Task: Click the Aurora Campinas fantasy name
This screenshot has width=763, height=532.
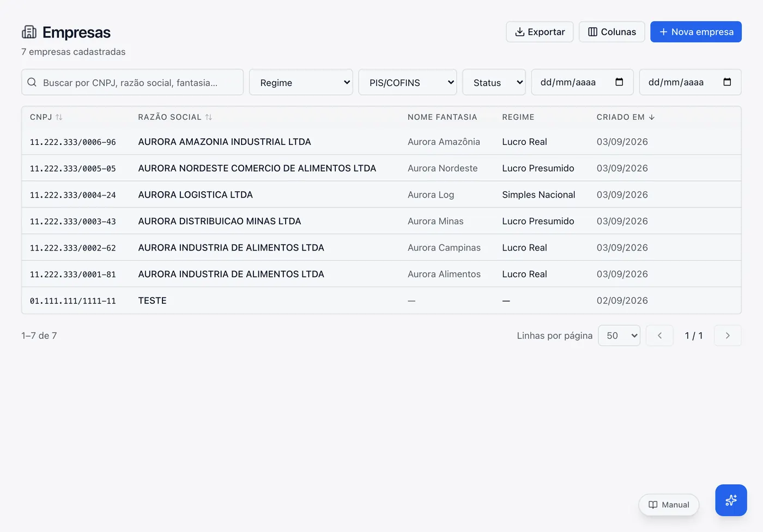Action: [x=444, y=248]
